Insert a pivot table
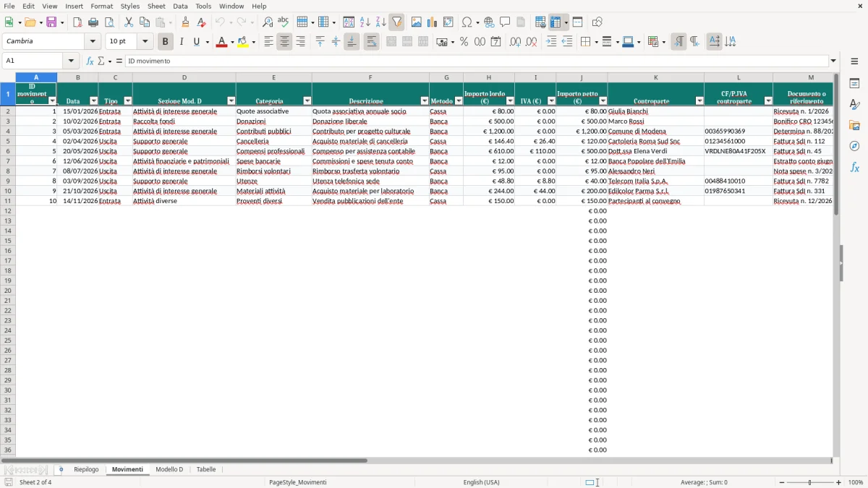868x488 pixels. [448, 22]
